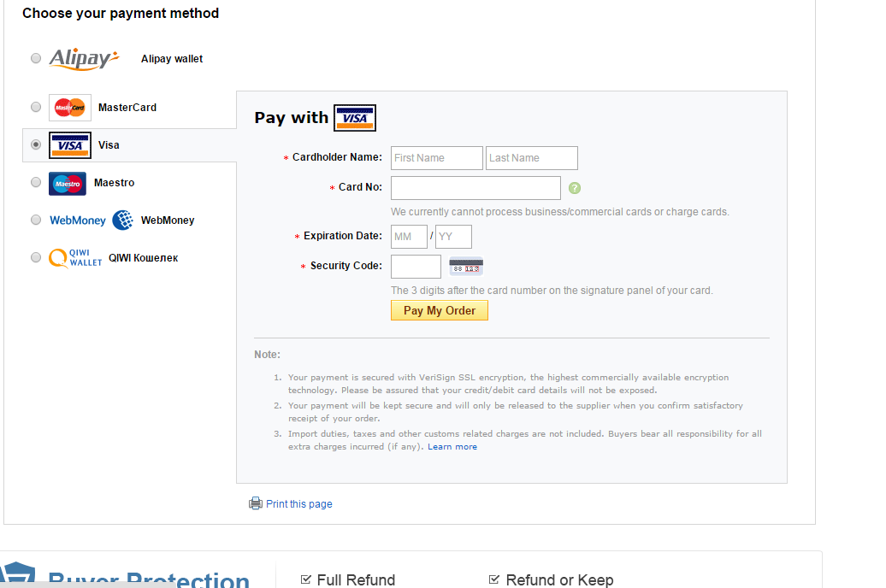The width and height of the screenshot is (886, 588).
Task: Click the WebMoney globe icon
Action: coord(122,220)
